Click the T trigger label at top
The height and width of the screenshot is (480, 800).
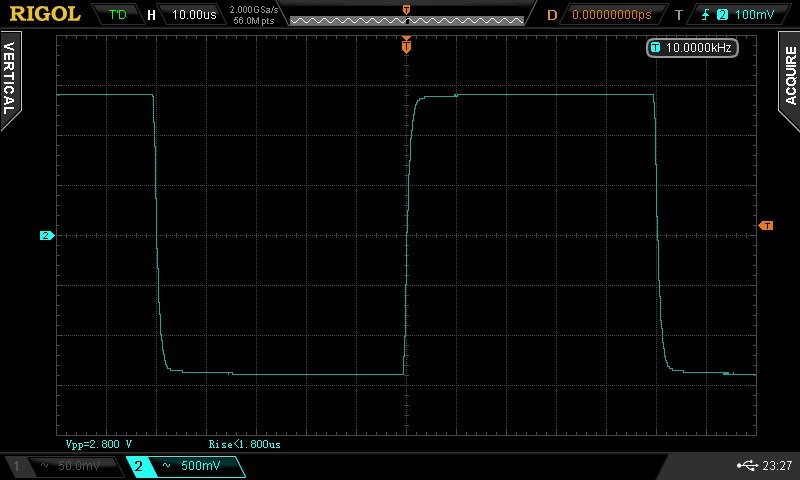point(679,15)
